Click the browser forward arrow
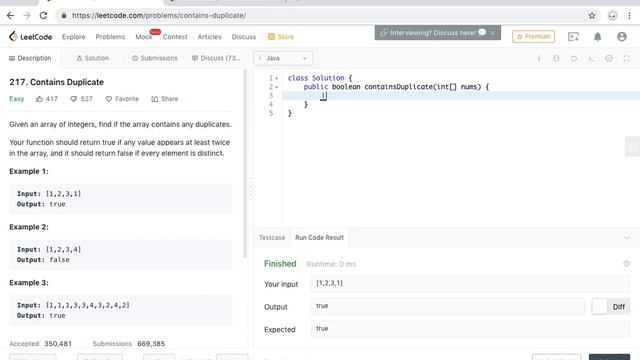 (27, 16)
